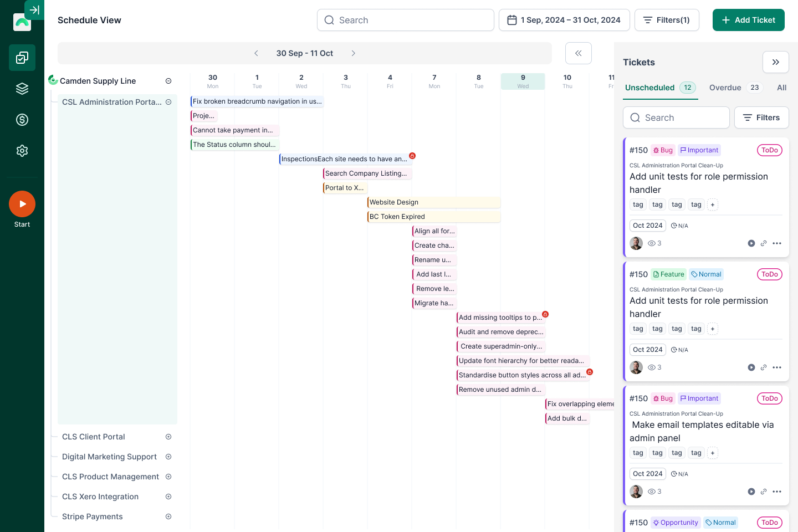
Task: Click watchers eye on the Feature ticket card
Action: [652, 367]
